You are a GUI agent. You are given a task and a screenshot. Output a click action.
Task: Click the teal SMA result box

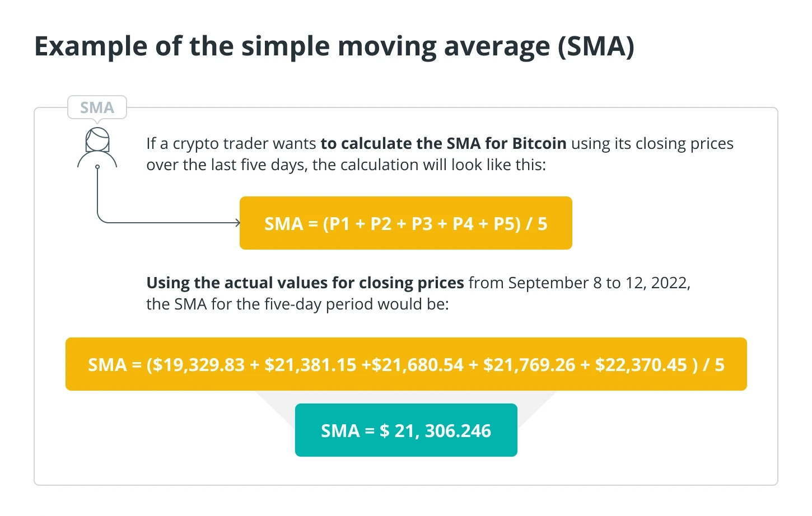coord(406,430)
